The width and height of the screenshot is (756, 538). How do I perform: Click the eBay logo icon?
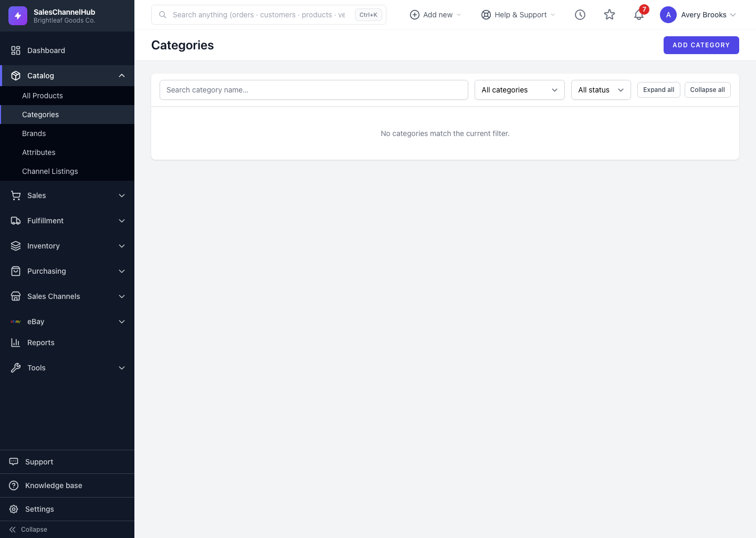(16, 322)
